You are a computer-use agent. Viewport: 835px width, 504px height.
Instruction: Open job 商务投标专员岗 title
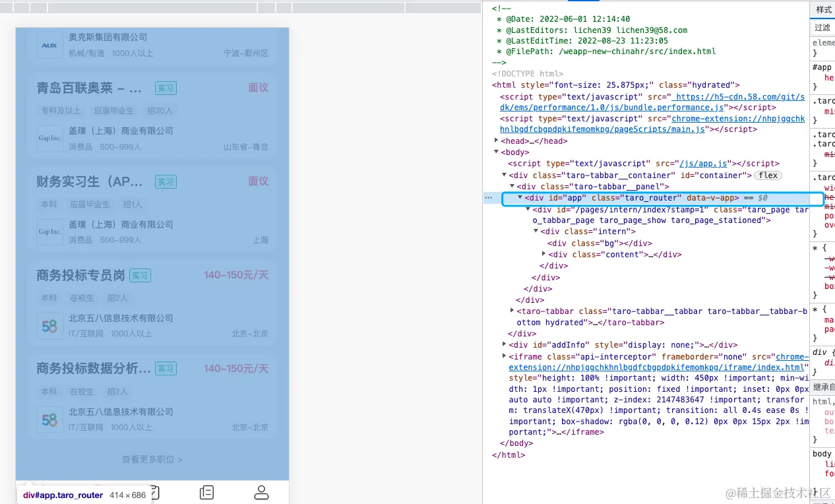tap(80, 276)
